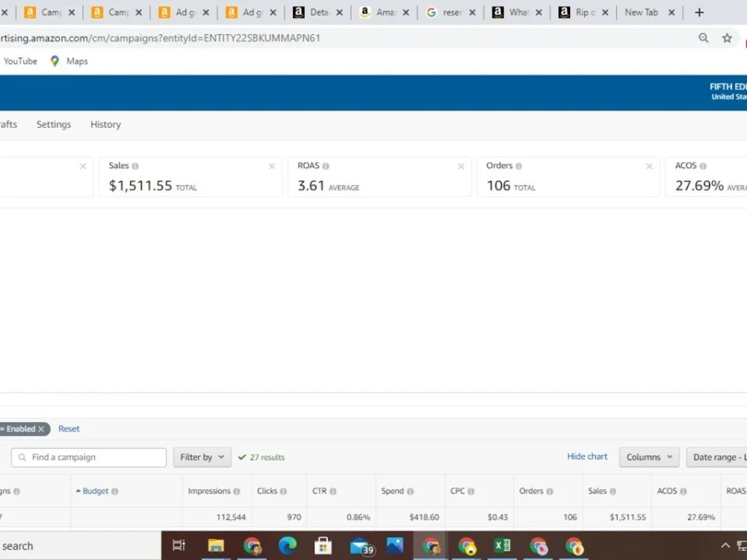Open a new browser tab with plus icon

pyautogui.click(x=699, y=13)
